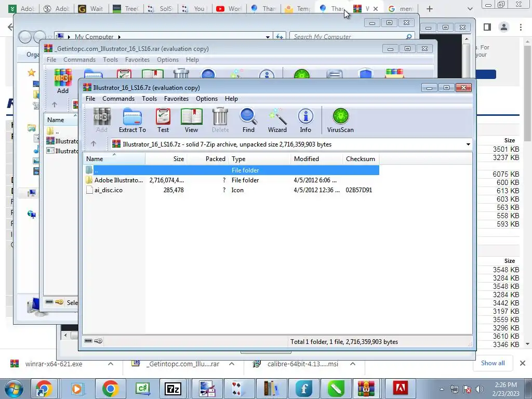532x399 pixels.
Task: Expand archive path dropdown in 7z window
Action: click(x=468, y=144)
